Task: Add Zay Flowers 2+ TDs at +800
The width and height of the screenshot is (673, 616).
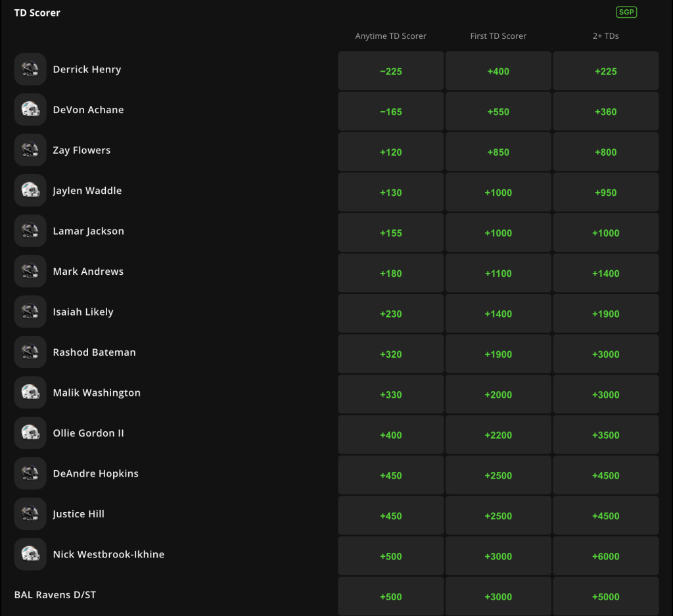Action: tap(605, 152)
